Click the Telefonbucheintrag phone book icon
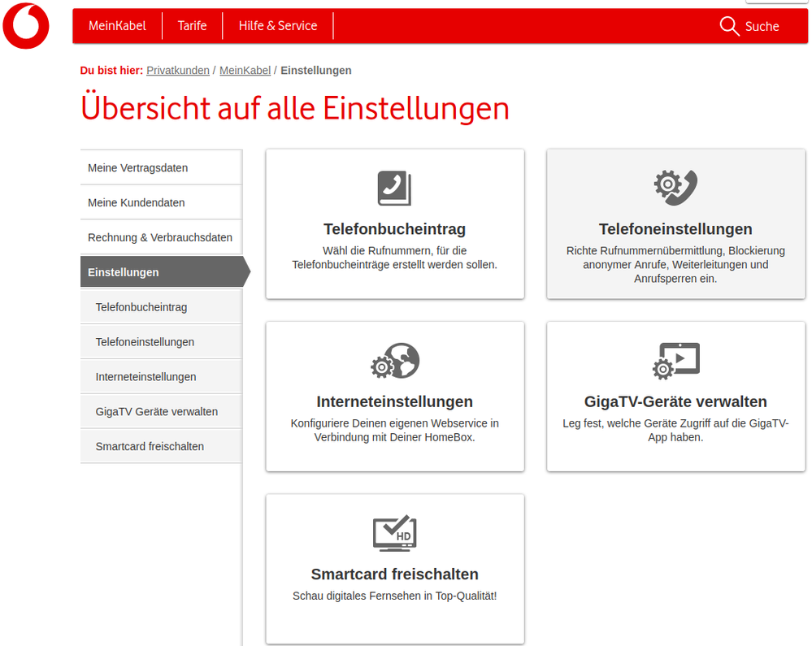 pos(394,188)
